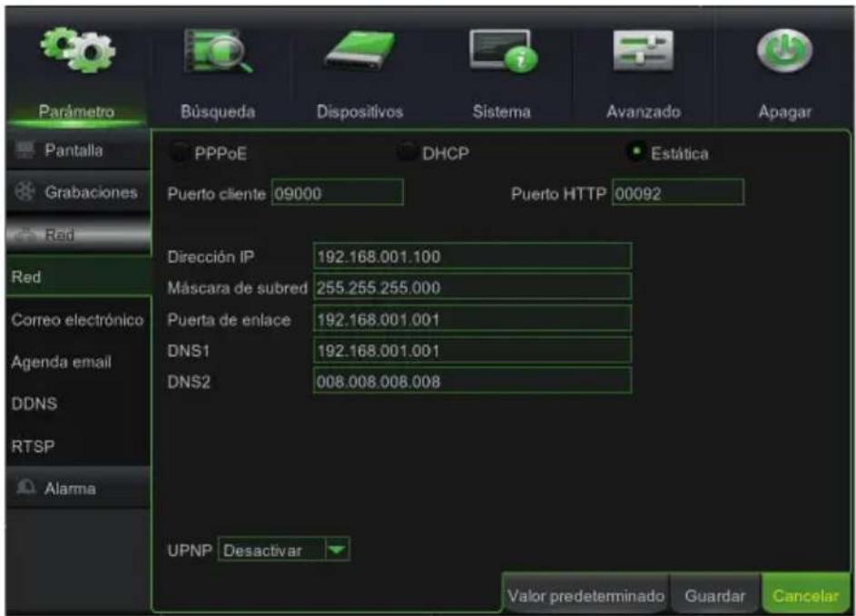856x616 pixels.
Task: Click the Grabaciones film reel icon
Action: click(x=25, y=191)
